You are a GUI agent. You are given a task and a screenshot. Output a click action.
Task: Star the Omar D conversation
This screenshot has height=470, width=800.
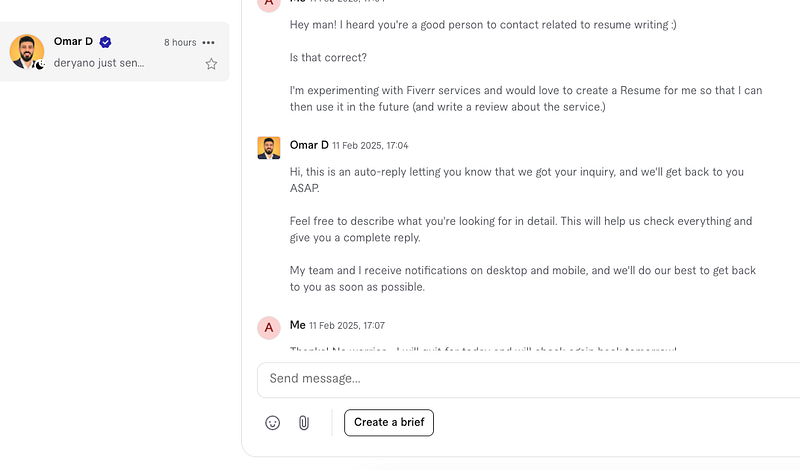tap(211, 64)
